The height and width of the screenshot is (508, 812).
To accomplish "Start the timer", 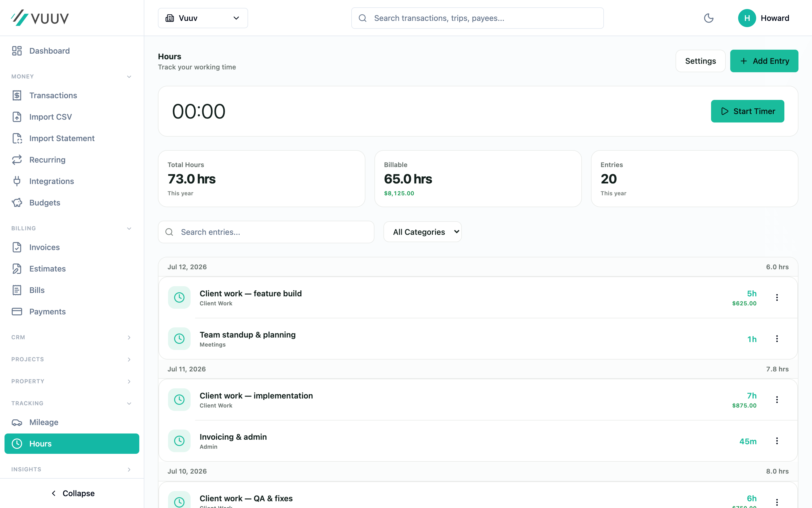I will (747, 111).
